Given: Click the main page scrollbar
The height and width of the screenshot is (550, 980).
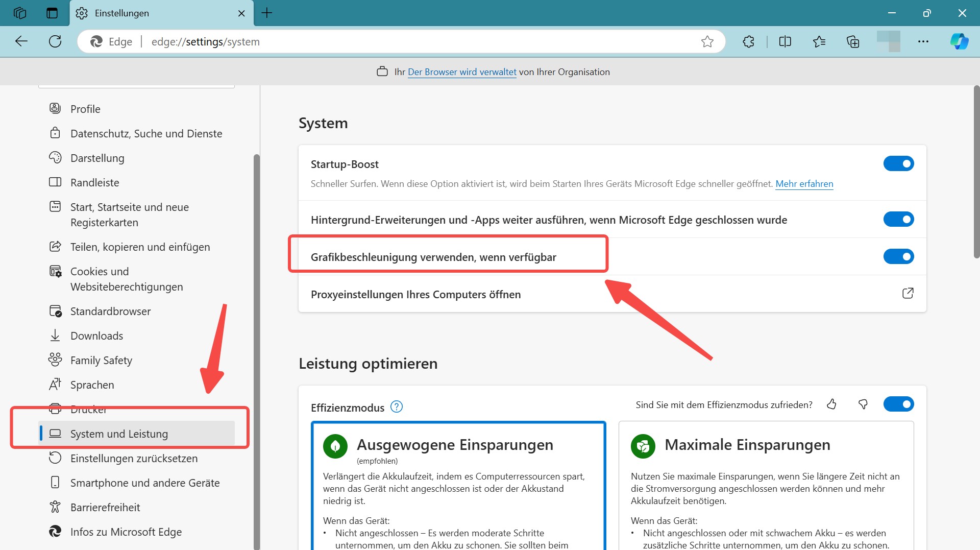Looking at the screenshot, I should click(976, 173).
